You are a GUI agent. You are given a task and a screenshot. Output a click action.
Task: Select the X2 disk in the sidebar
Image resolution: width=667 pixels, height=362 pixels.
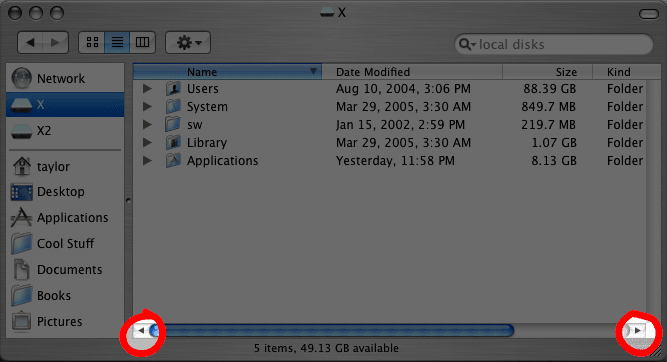(65, 131)
